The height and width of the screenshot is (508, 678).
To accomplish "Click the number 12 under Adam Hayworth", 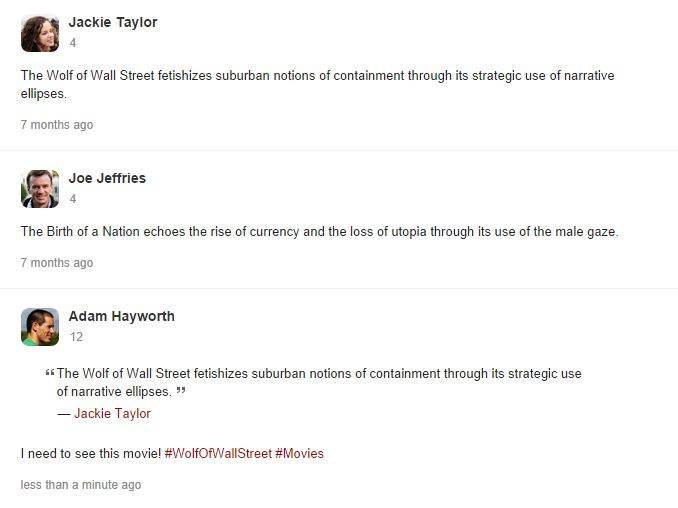I will pos(76,337).
